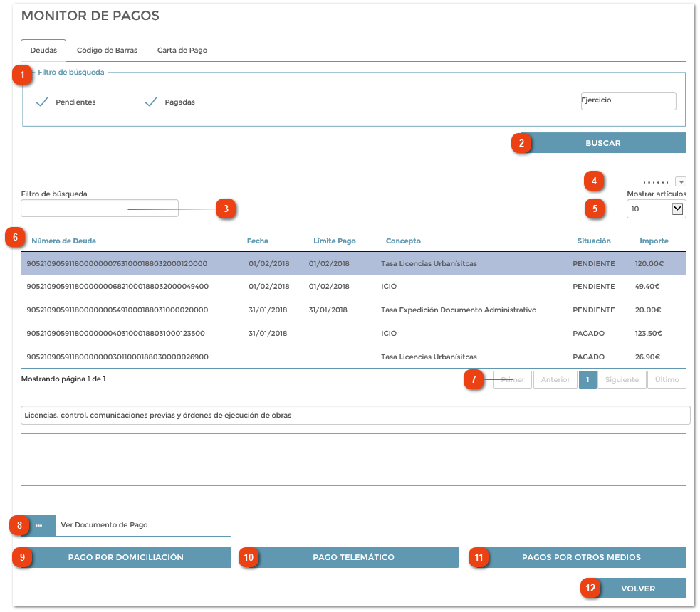This screenshot has width=700, height=612.
Task: Toggle the Pendientes checkmark filter
Action: click(x=43, y=102)
